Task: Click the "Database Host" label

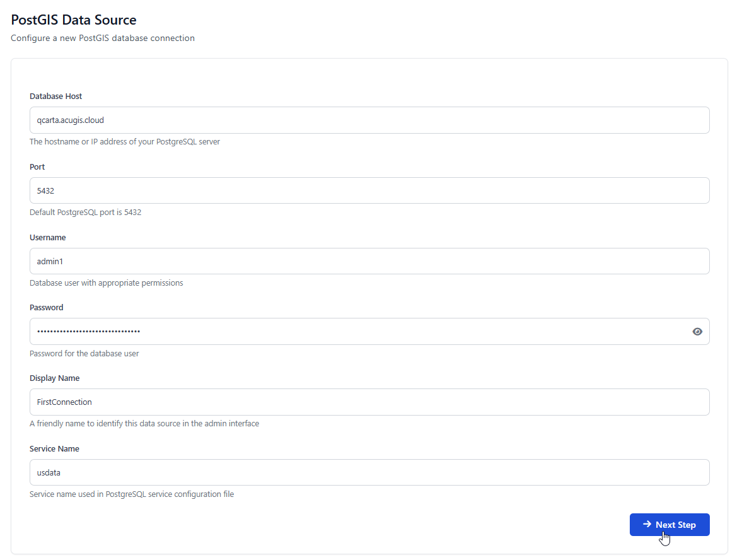Action: tap(56, 96)
